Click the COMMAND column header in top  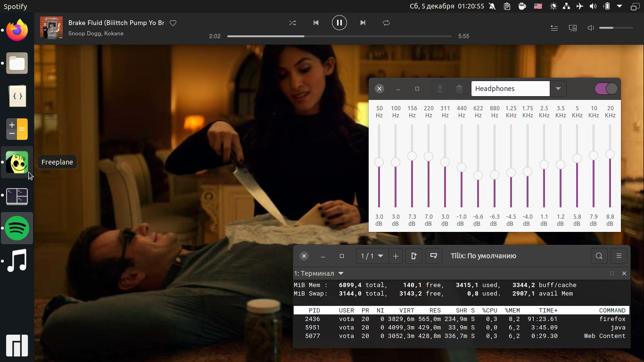coord(612,310)
